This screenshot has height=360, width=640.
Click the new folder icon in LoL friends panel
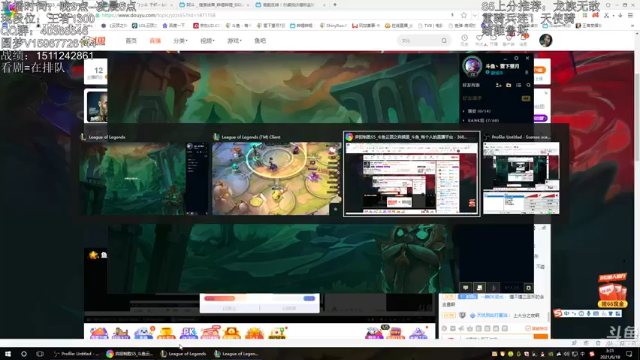coord(509,85)
